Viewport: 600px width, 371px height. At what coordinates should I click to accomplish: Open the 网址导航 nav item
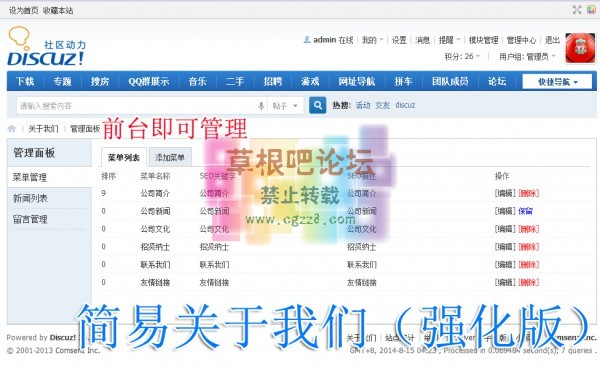[x=357, y=81]
